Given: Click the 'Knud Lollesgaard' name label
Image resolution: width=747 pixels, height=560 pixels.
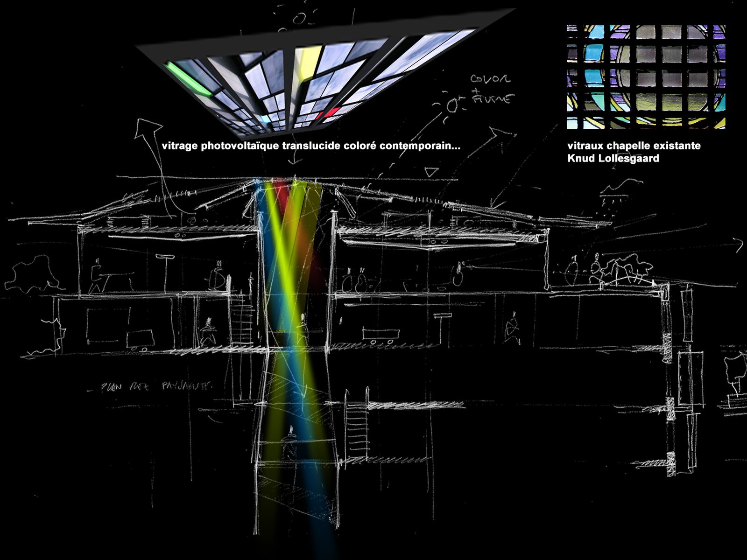Looking at the screenshot, I should pos(613,158).
